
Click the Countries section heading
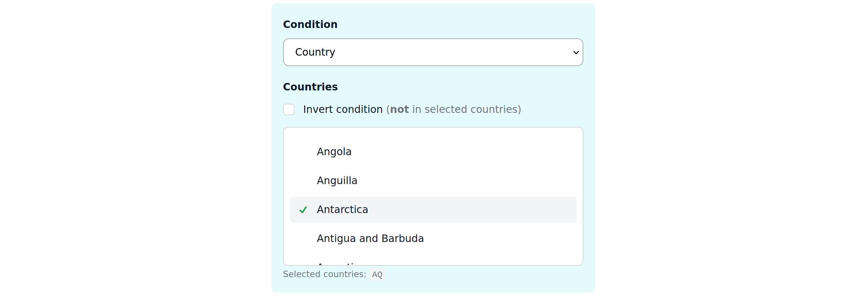310,87
